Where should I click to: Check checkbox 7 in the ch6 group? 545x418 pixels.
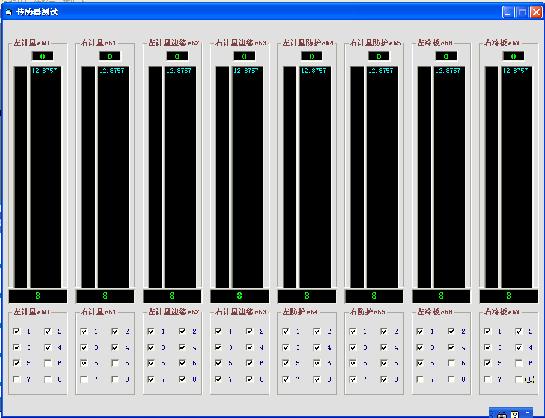point(420,379)
